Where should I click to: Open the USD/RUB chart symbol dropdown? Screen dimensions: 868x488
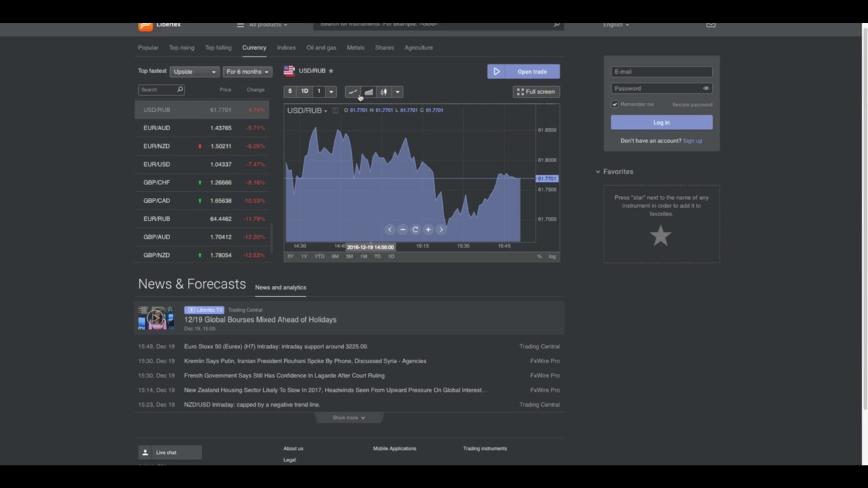pos(307,110)
